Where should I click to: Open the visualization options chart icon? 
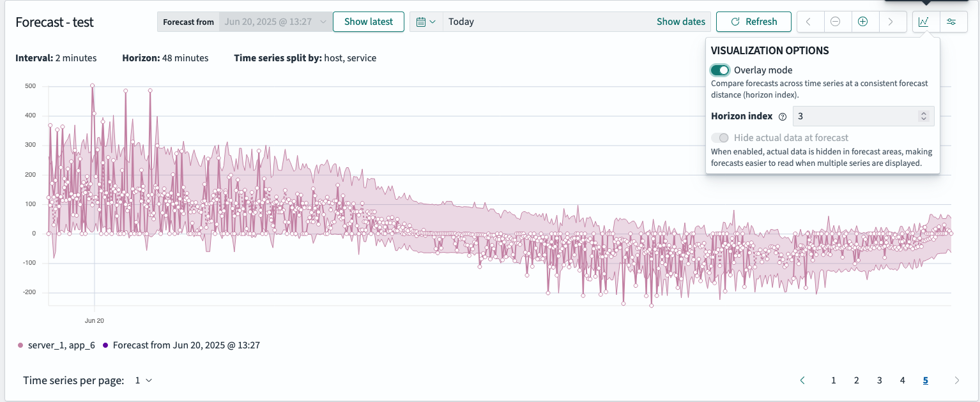(x=924, y=22)
